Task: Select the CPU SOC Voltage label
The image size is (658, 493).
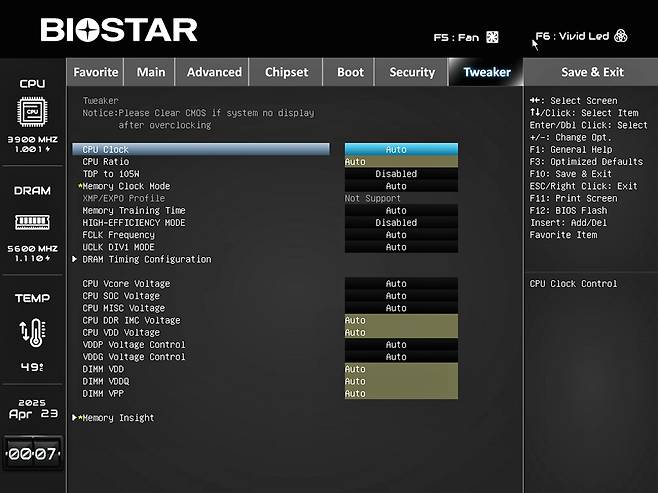Action: pos(121,296)
